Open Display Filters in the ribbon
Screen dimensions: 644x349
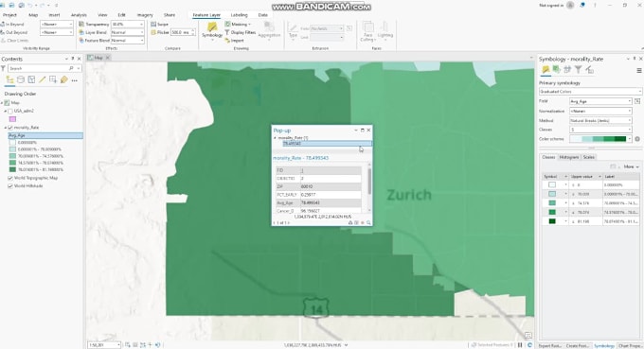(x=241, y=32)
